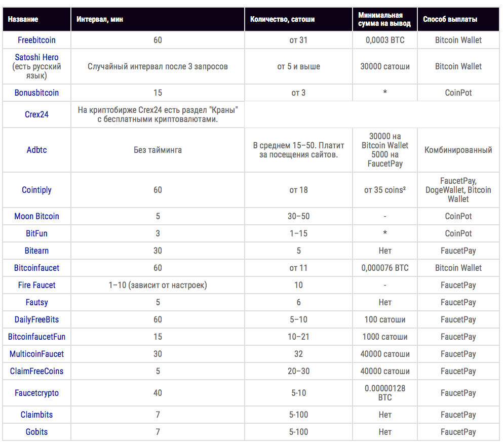The height and width of the screenshot is (446, 504).
Task: Select the BitFun link
Action: [x=36, y=233]
